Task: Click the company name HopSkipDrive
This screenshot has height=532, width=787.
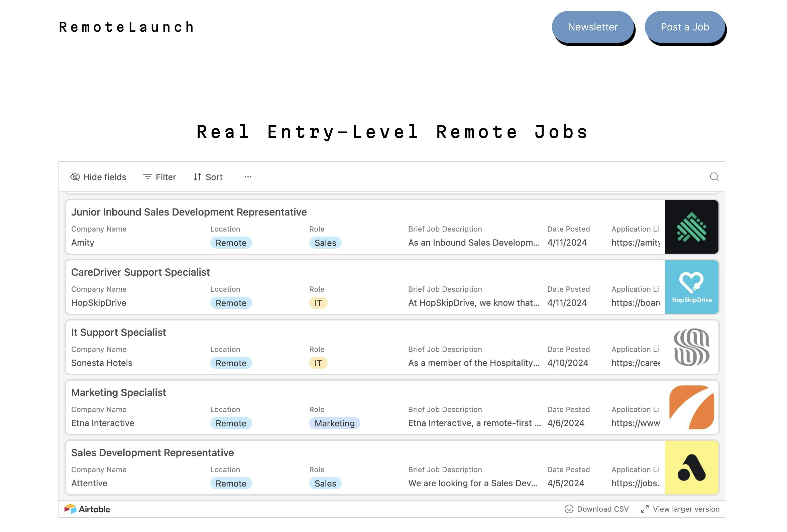Action: point(99,303)
